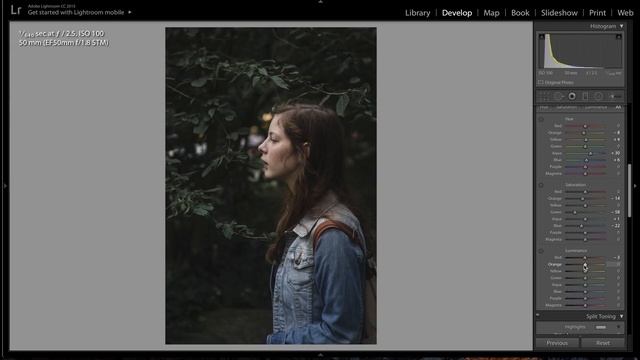Adjust the Luminance Magenta slider
This screenshot has width=640, height=360.
pos(585,305)
